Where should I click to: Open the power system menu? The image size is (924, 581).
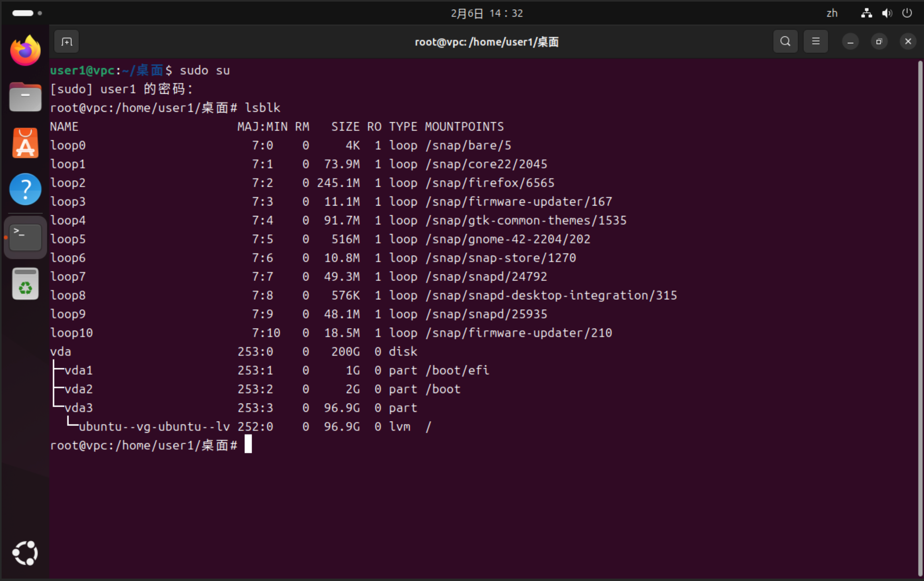[907, 13]
